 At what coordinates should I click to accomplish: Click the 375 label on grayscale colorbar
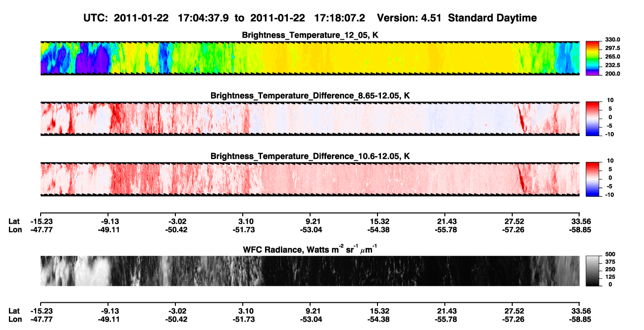tap(609, 262)
